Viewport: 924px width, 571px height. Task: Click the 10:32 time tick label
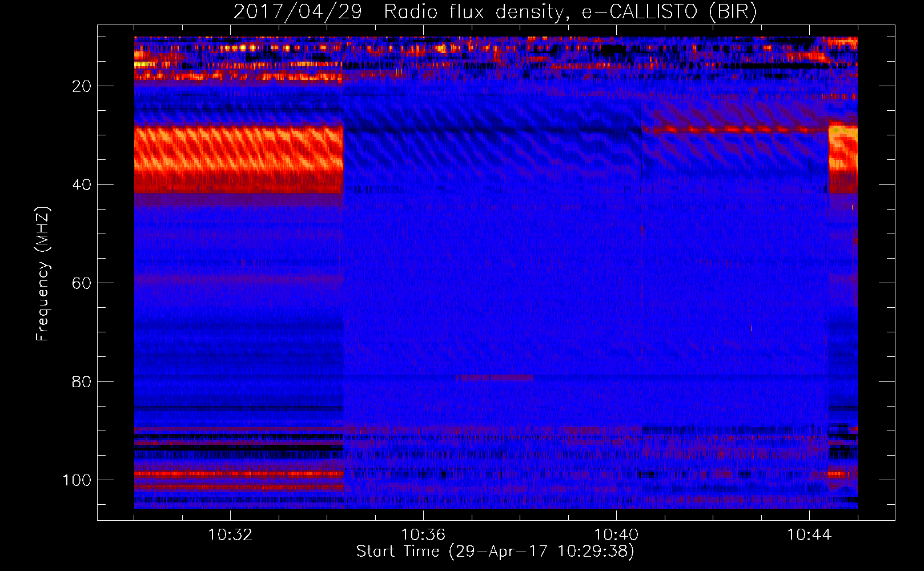click(x=230, y=535)
